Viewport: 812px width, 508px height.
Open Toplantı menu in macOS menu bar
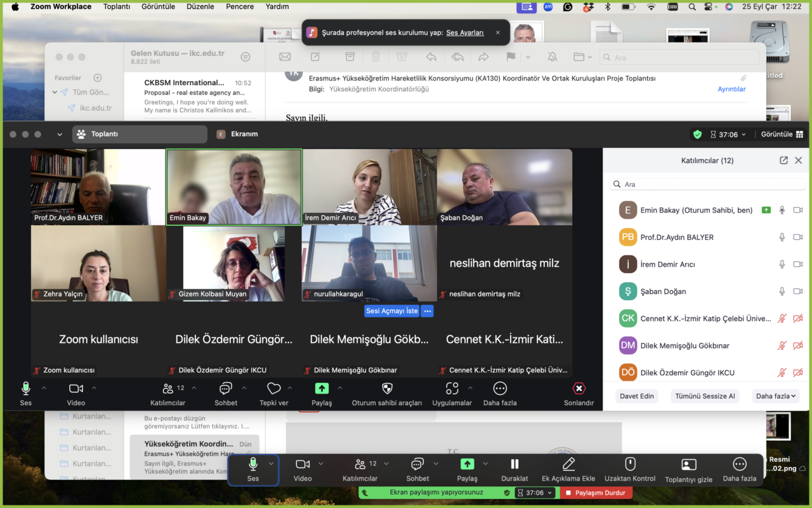[x=116, y=7]
